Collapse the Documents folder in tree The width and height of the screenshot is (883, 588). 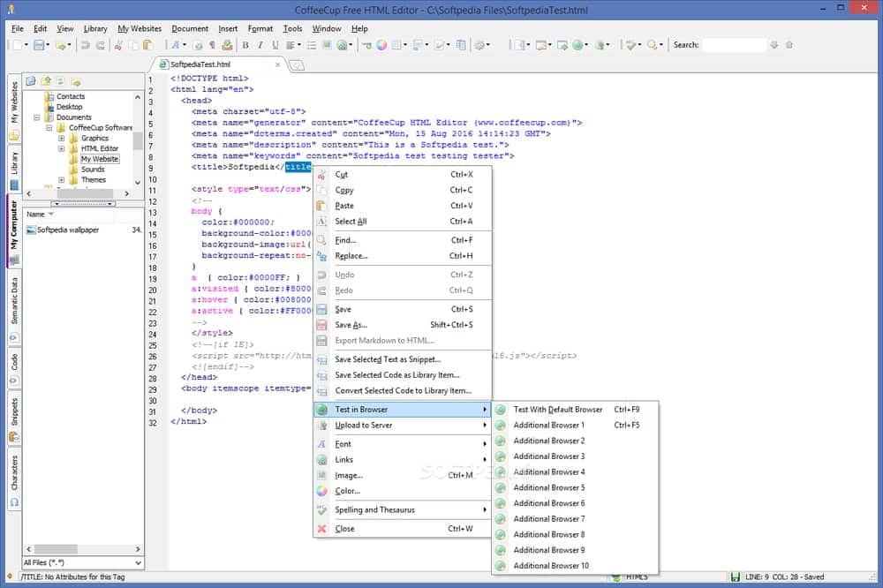tap(37, 117)
